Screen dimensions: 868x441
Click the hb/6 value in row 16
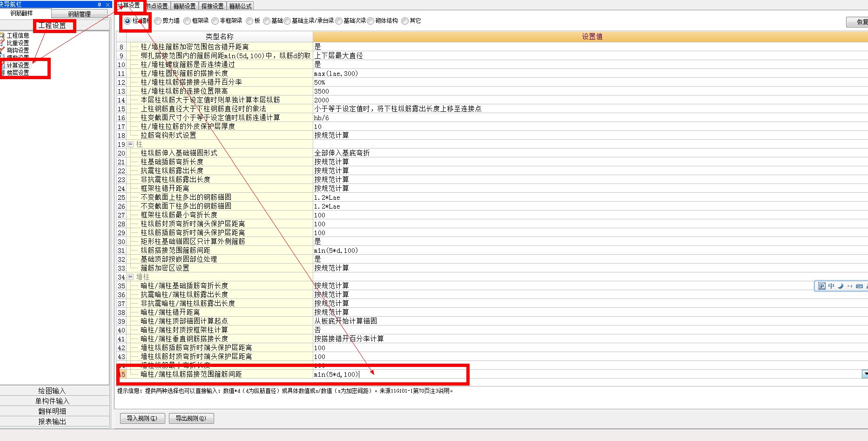click(322, 118)
